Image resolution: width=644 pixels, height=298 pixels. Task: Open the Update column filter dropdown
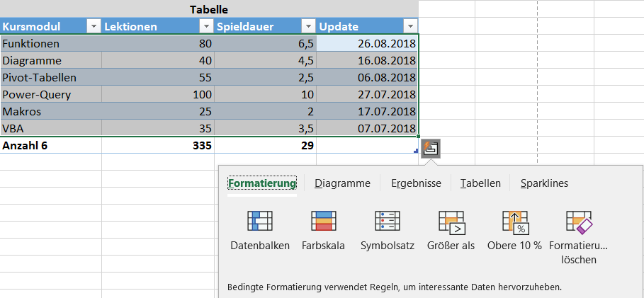[x=410, y=27]
